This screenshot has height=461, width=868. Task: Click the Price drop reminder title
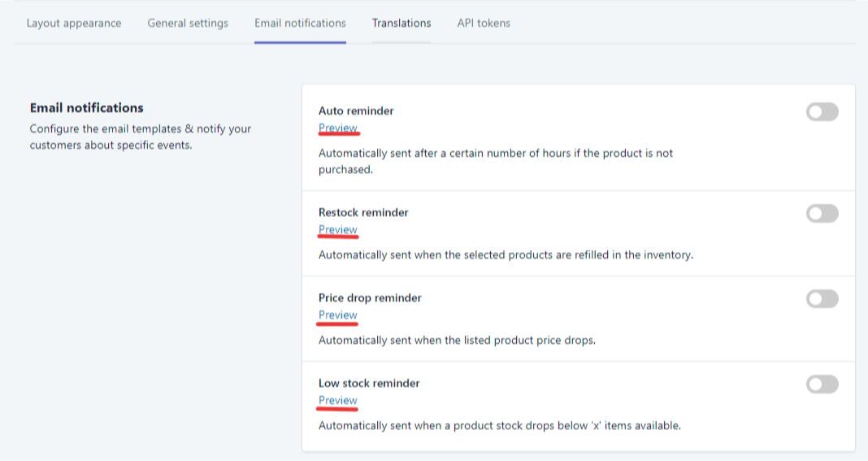point(370,298)
